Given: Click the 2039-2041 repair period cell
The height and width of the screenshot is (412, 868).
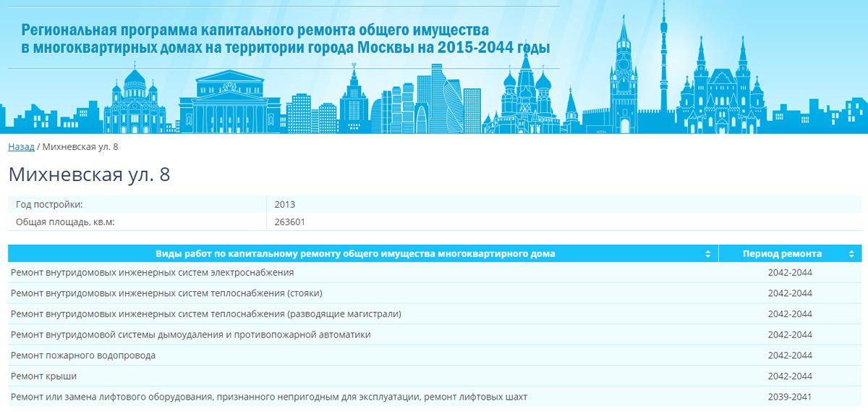Looking at the screenshot, I should pyautogui.click(x=790, y=397).
